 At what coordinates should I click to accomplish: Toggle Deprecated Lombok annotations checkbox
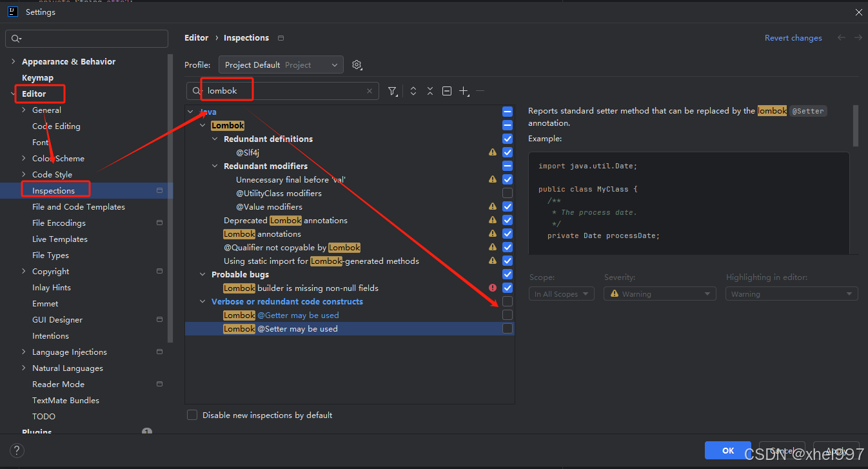click(508, 220)
